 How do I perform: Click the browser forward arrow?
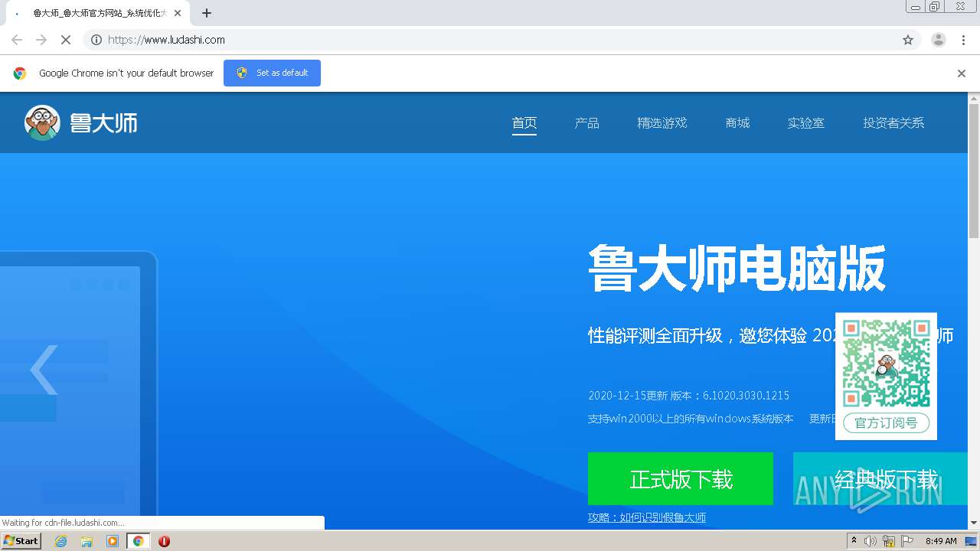[x=41, y=40]
